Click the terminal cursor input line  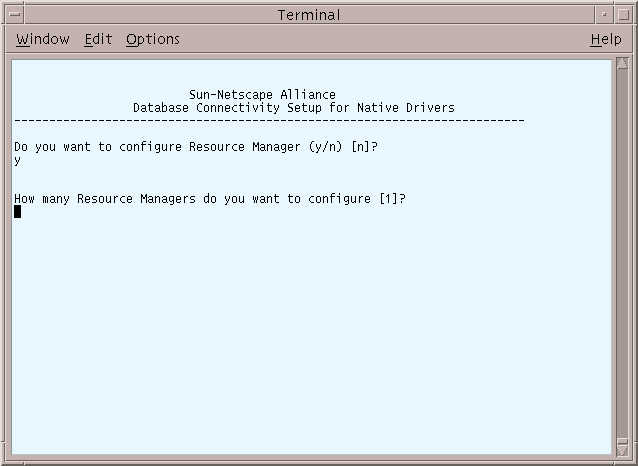(17, 212)
